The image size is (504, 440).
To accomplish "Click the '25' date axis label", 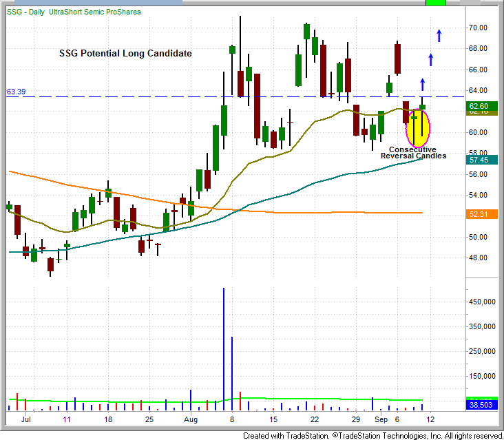I will pyautogui.click(x=149, y=419).
